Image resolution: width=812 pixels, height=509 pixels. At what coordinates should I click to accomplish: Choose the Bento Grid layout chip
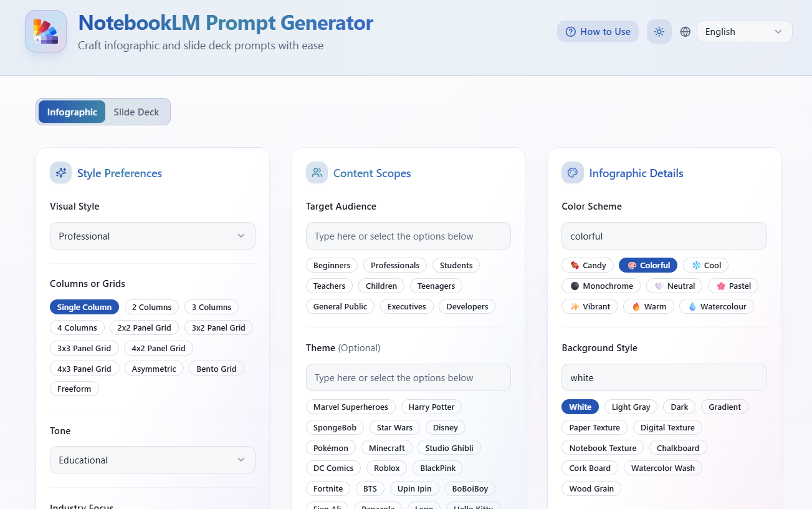click(216, 369)
